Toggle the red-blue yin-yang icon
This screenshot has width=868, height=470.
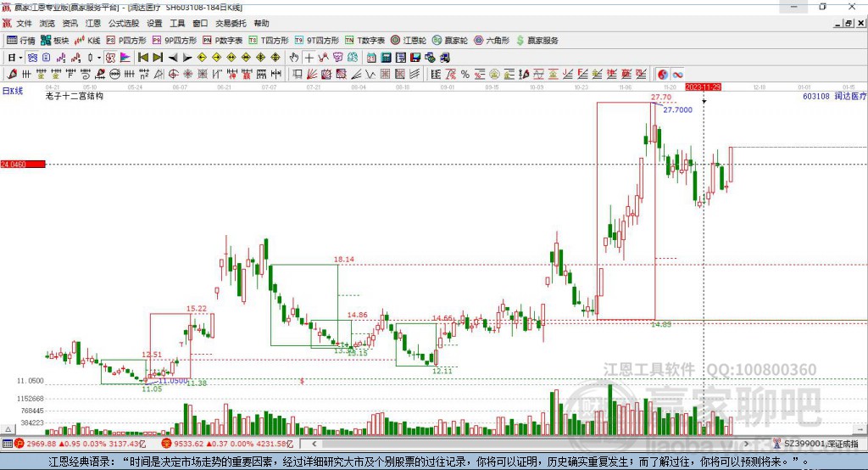663,75
